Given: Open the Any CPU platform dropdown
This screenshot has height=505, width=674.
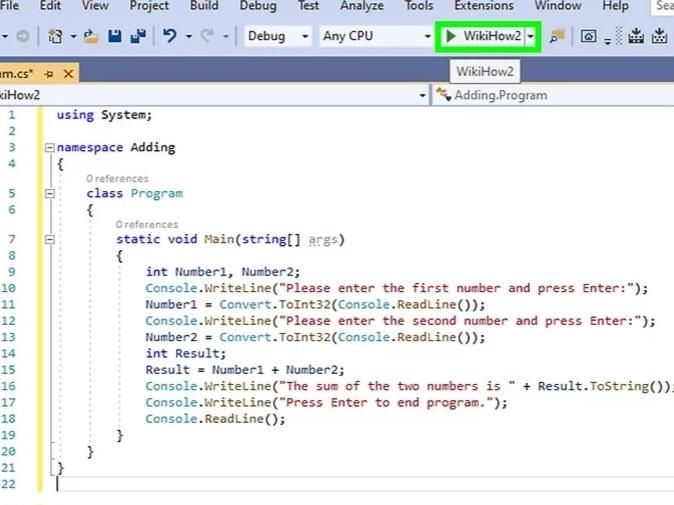Looking at the screenshot, I should [376, 36].
